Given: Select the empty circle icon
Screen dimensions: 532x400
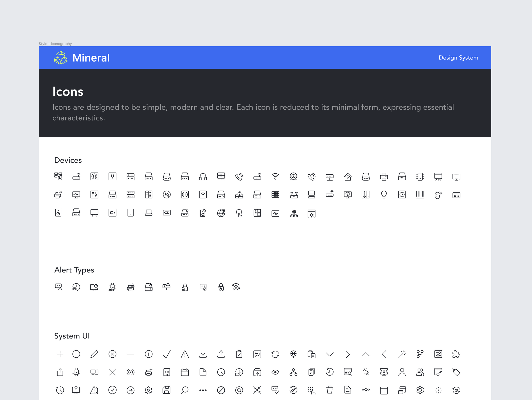Looking at the screenshot, I should pos(76,354).
